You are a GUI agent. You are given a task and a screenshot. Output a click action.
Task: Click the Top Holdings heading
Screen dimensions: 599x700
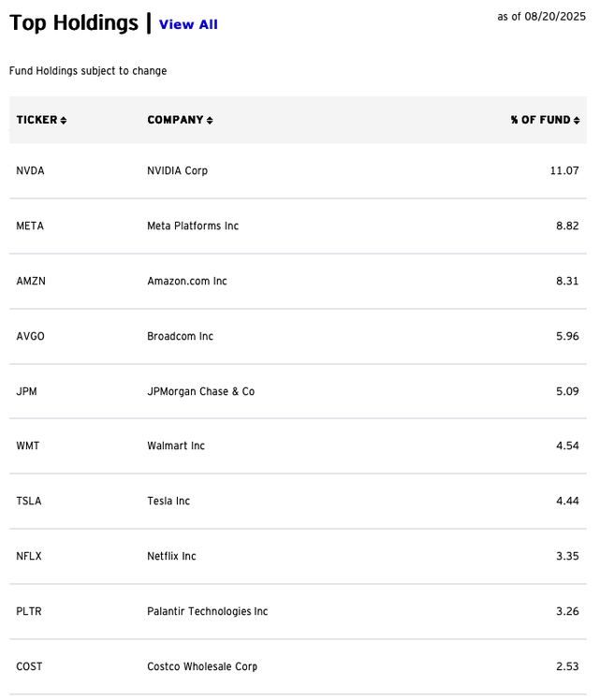click(x=74, y=22)
